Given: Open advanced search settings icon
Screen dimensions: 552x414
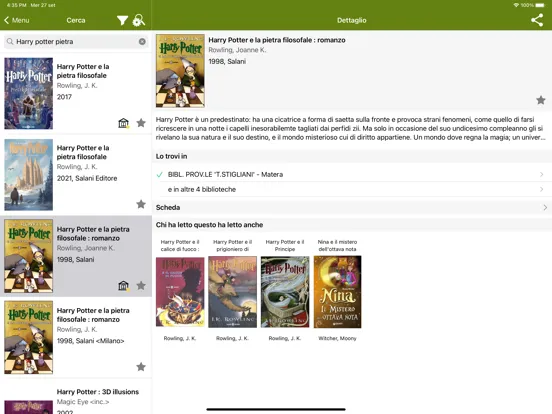Looking at the screenshot, I should tap(139, 20).
